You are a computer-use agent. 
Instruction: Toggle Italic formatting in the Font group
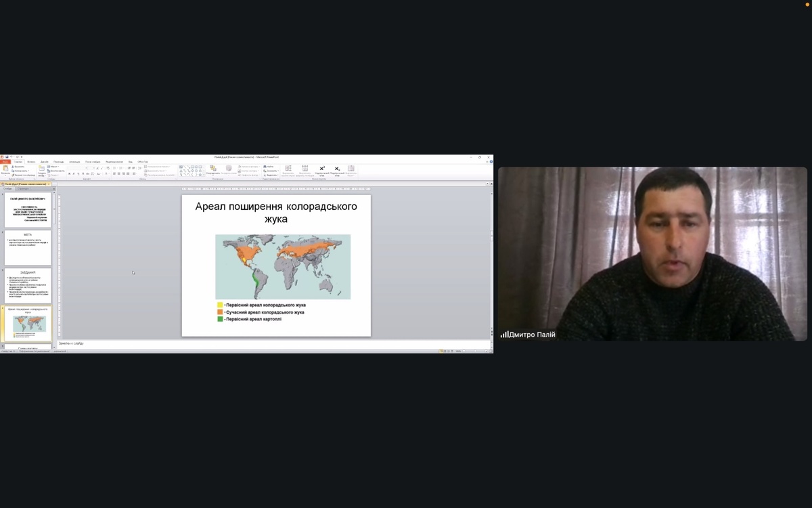pyautogui.click(x=74, y=174)
